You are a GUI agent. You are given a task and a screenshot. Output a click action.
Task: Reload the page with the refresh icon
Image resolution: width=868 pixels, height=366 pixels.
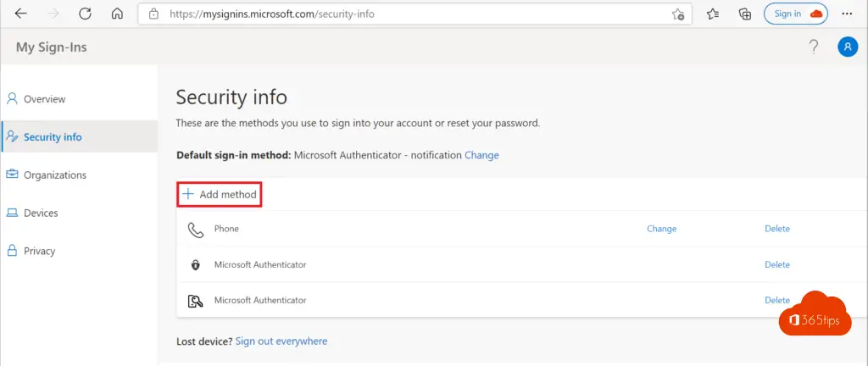coord(85,14)
